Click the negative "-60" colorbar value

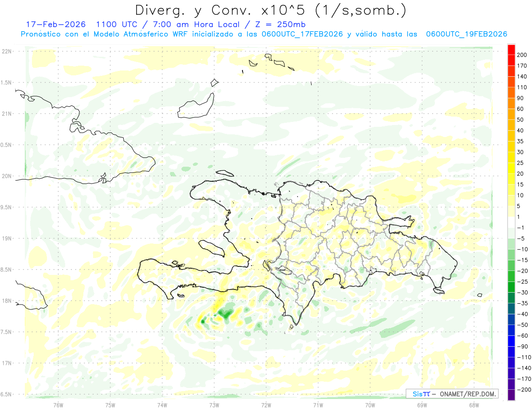pos(522,336)
